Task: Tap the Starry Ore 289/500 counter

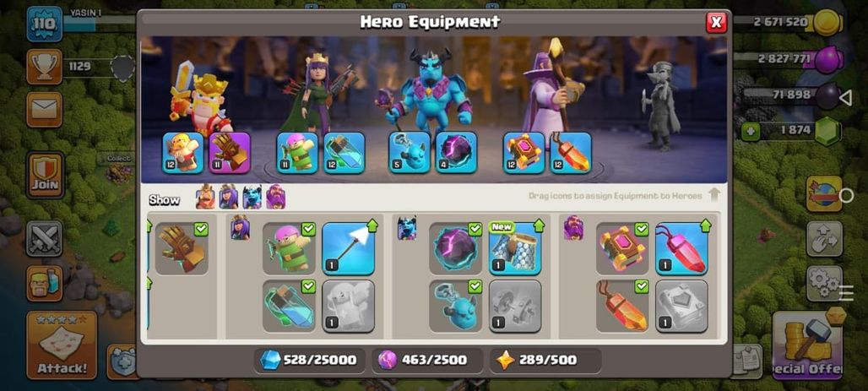Action: (545, 360)
